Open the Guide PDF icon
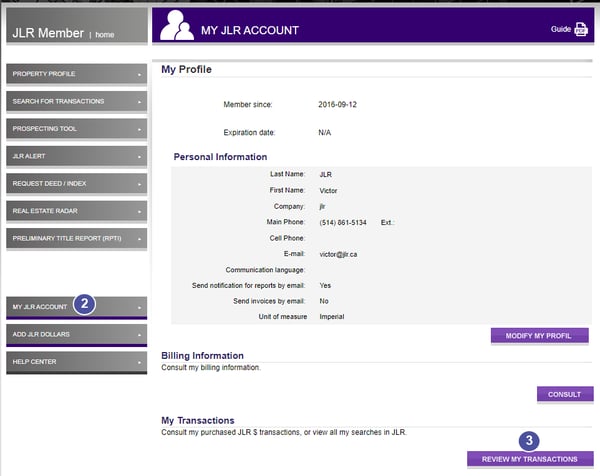 point(581,29)
